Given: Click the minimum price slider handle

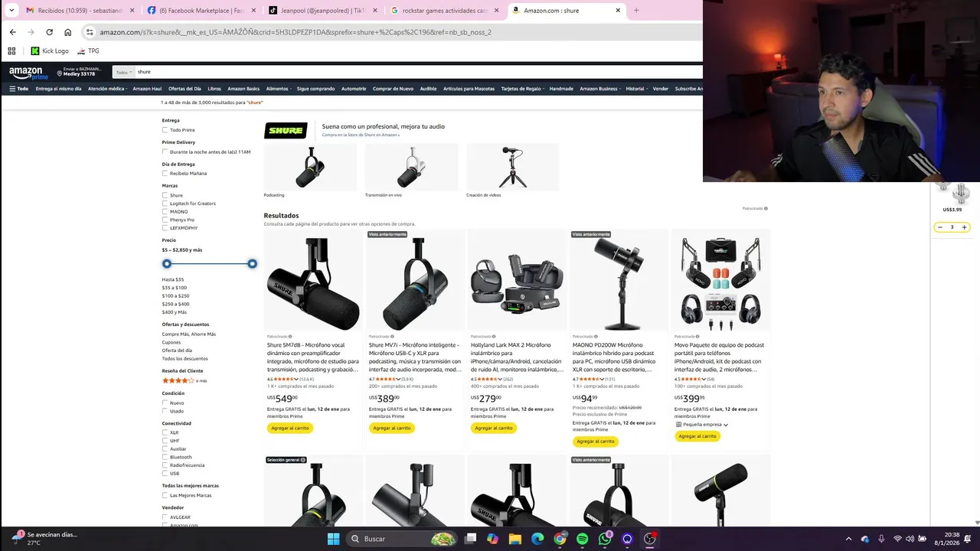Looking at the screenshot, I should (167, 264).
